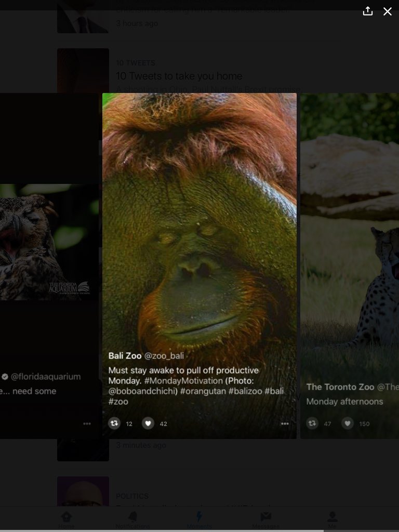Viewport: 399px width, 532px height.
Task: Open the #balizoo hashtag
Action: point(245,391)
